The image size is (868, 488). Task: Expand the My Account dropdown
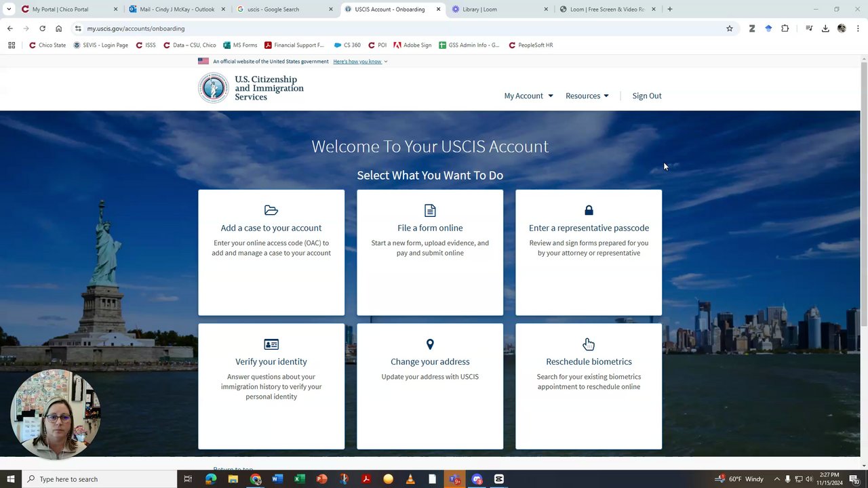pos(528,96)
